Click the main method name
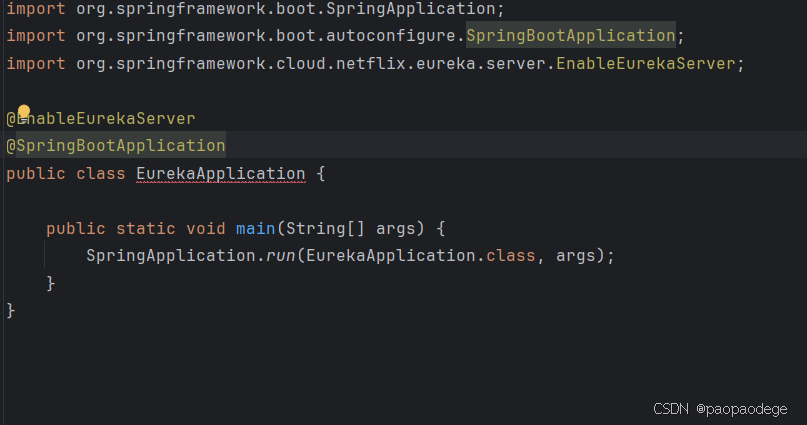 coord(256,228)
